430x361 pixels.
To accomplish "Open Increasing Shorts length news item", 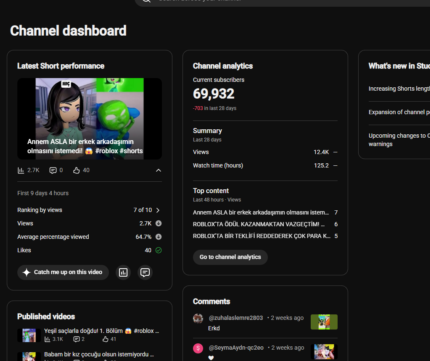I will click(x=399, y=89).
